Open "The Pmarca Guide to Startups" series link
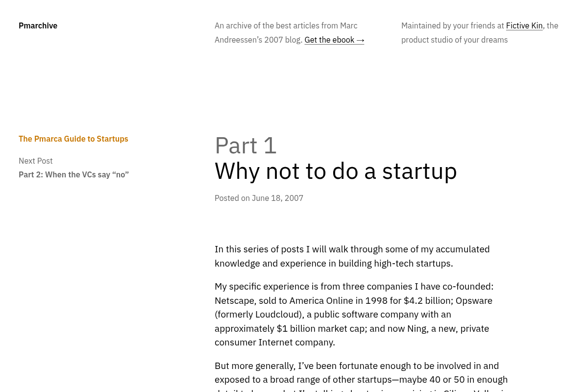 (73, 139)
